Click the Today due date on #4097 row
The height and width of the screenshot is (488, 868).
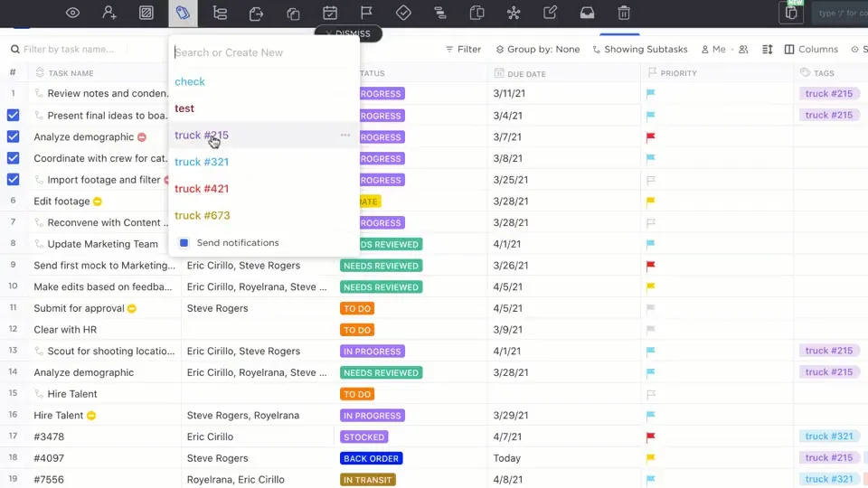(507, 458)
